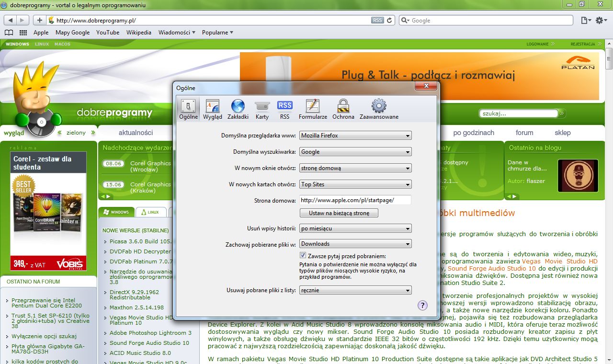Viewport: 613px width, 364px height.
Task: Go forward with the browser forward arrow
Action: [23, 20]
